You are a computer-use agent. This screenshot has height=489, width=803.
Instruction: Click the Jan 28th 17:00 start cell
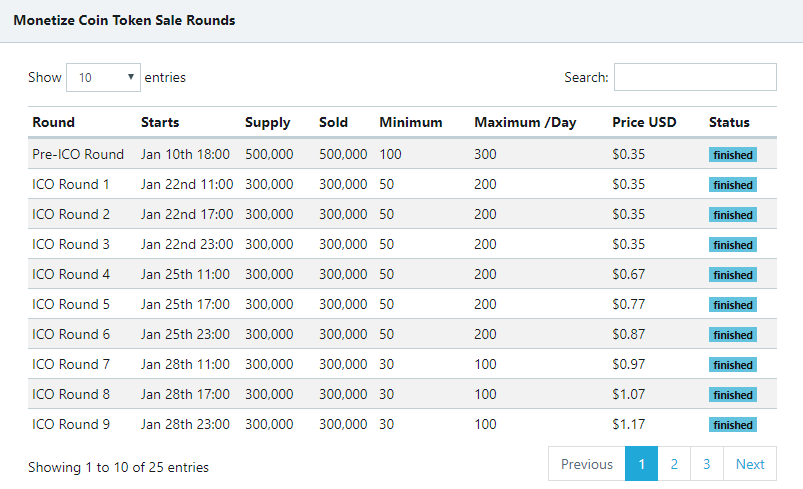(185, 394)
